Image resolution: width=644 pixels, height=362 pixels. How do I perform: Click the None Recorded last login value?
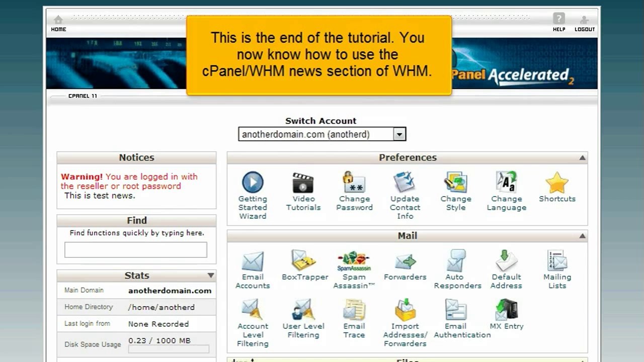coord(158,324)
